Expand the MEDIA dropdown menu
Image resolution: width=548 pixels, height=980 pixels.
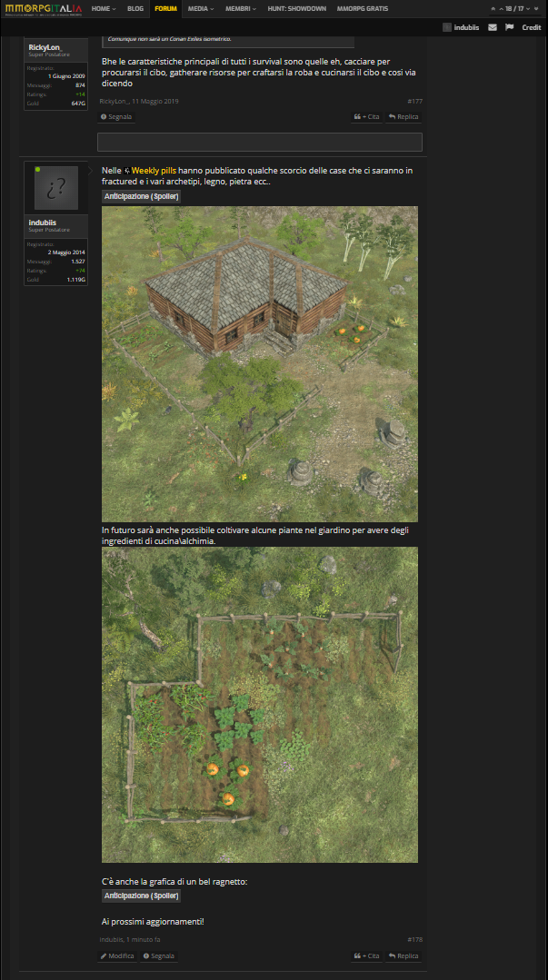(x=201, y=9)
